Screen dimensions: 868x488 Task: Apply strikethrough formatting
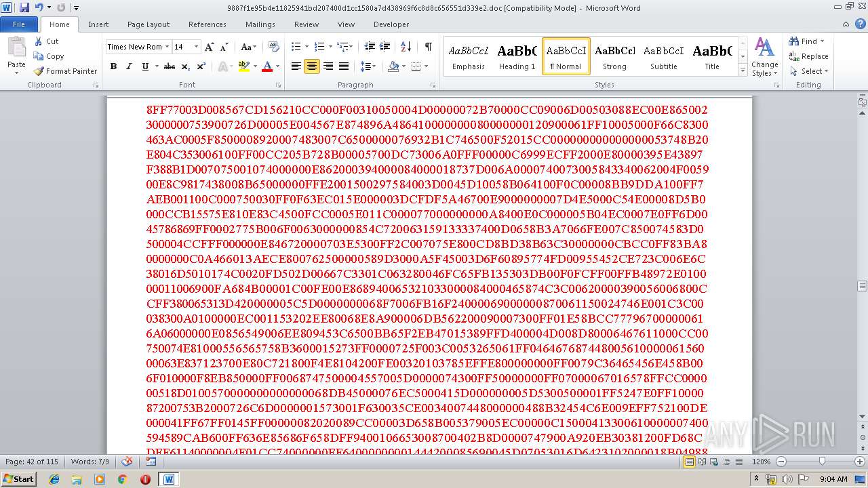(170, 66)
